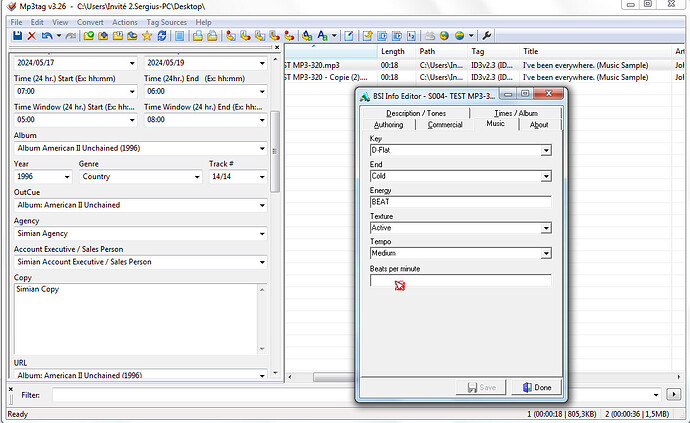Click the Energy field containing BEAT
Image resolution: width=690 pixels, height=423 pixels.
coord(461,202)
